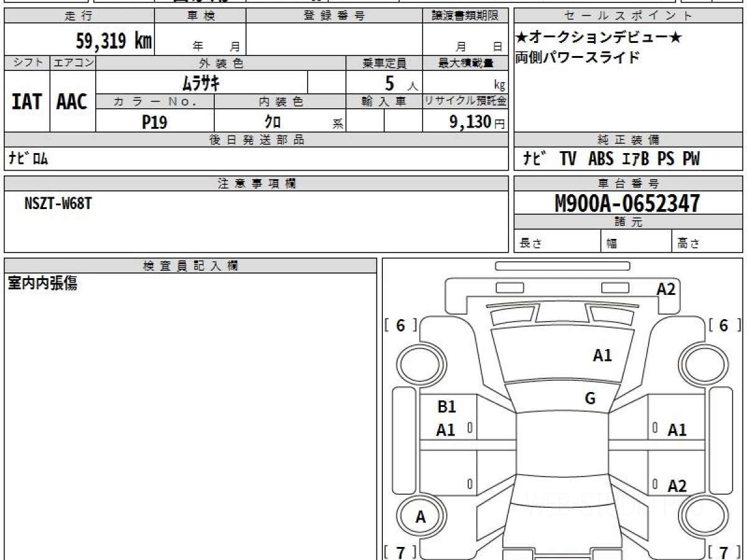Image resolution: width=747 pixels, height=560 pixels.
Task: Click the 最大積載量 header
Action: tap(465, 63)
